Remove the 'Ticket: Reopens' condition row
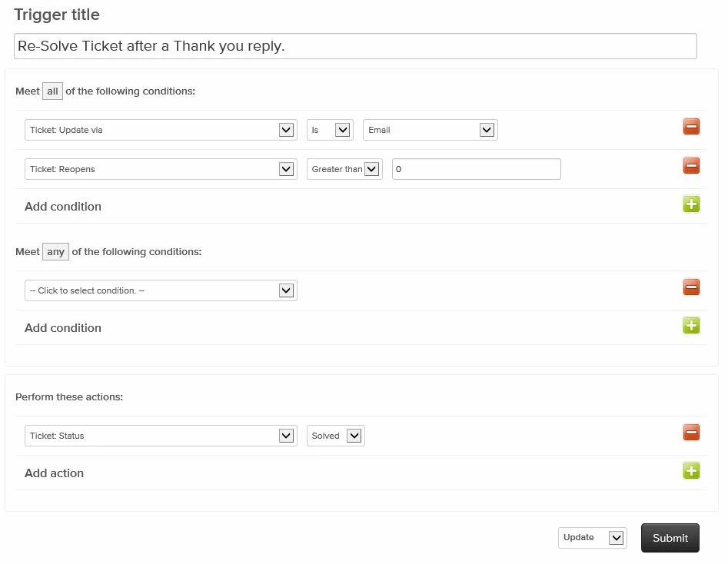This screenshot has width=728, height=564. 691,166
